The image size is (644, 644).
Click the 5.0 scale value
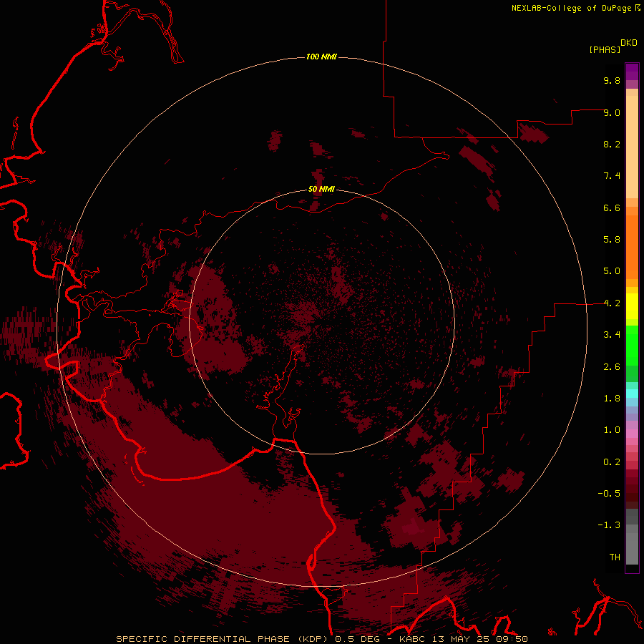[612, 271]
